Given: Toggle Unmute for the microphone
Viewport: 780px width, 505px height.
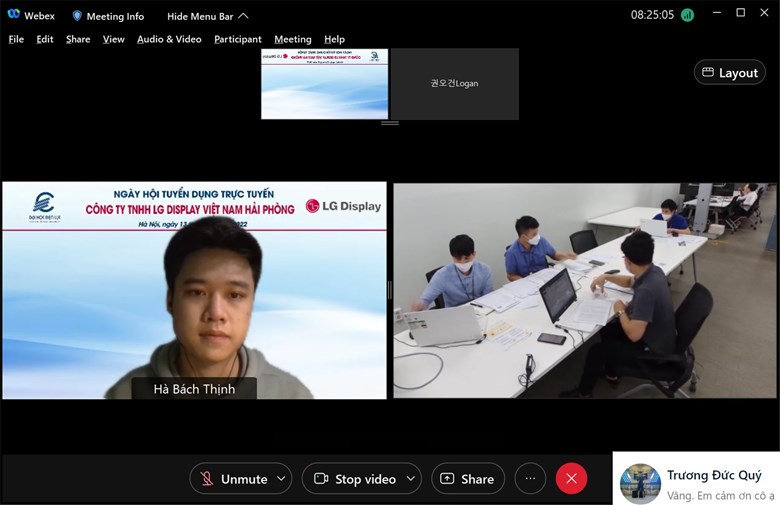Looking at the screenshot, I should tap(234, 479).
